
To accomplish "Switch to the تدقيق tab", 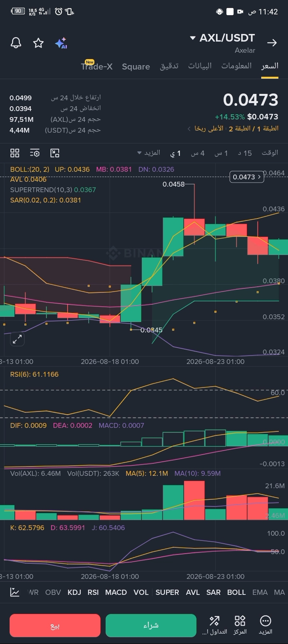I will point(169,66).
